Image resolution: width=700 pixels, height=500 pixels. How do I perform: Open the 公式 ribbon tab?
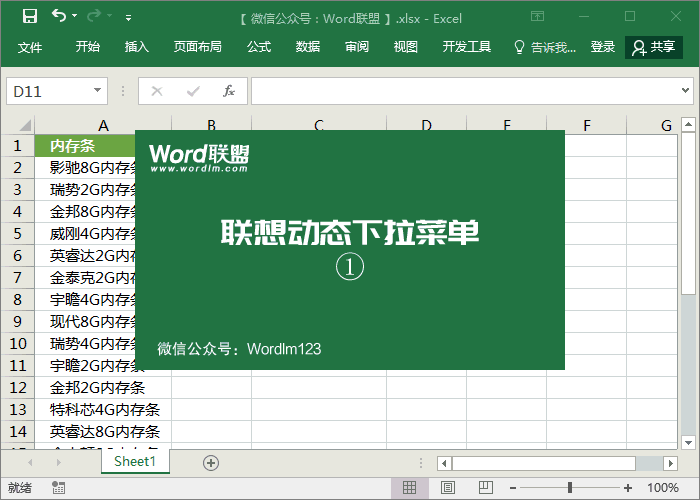[259, 46]
